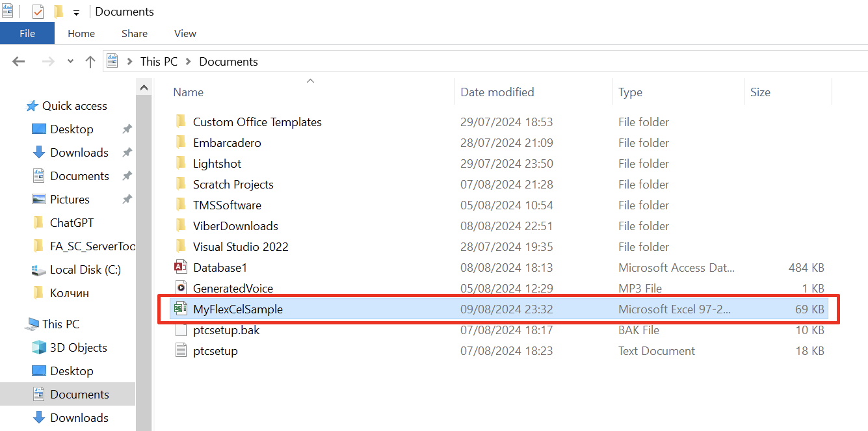Viewport: 868px width, 431px height.
Task: Open the Share ribbon tab
Action: (x=134, y=33)
